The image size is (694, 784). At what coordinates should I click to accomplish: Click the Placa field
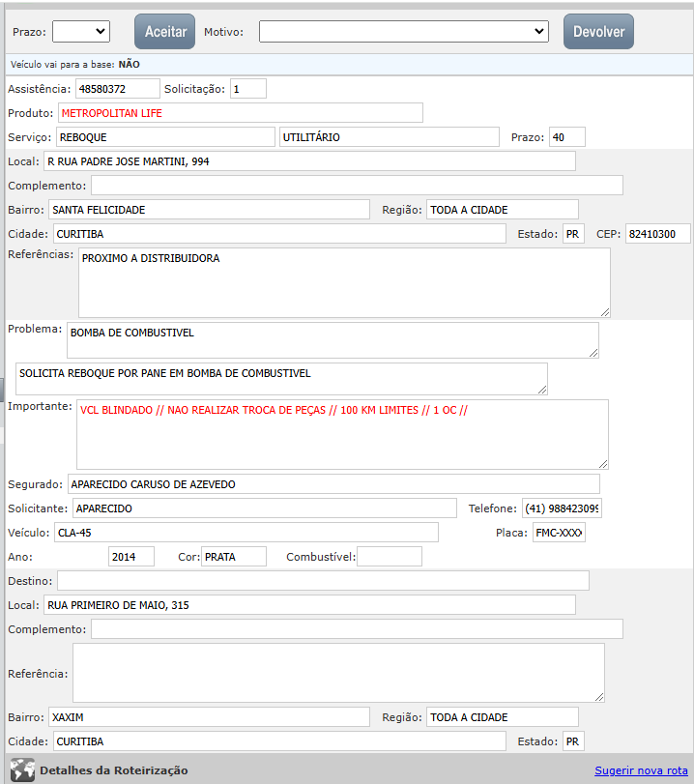click(x=559, y=533)
